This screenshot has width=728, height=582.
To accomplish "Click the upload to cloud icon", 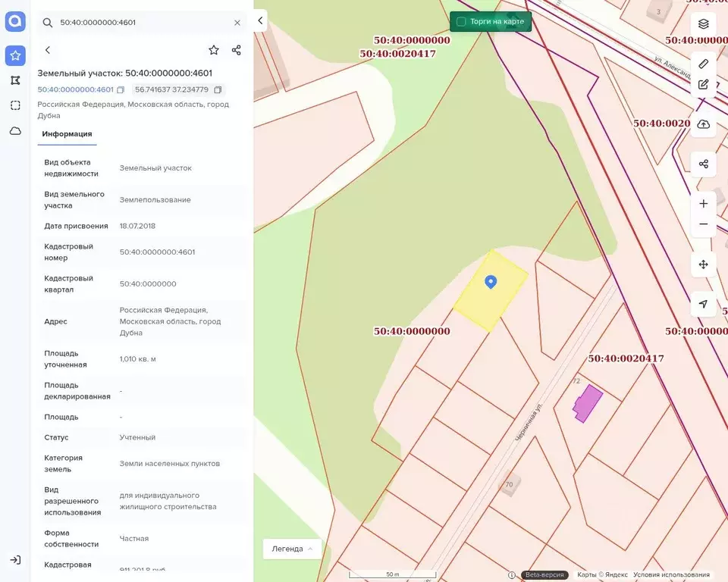I will coord(703,124).
